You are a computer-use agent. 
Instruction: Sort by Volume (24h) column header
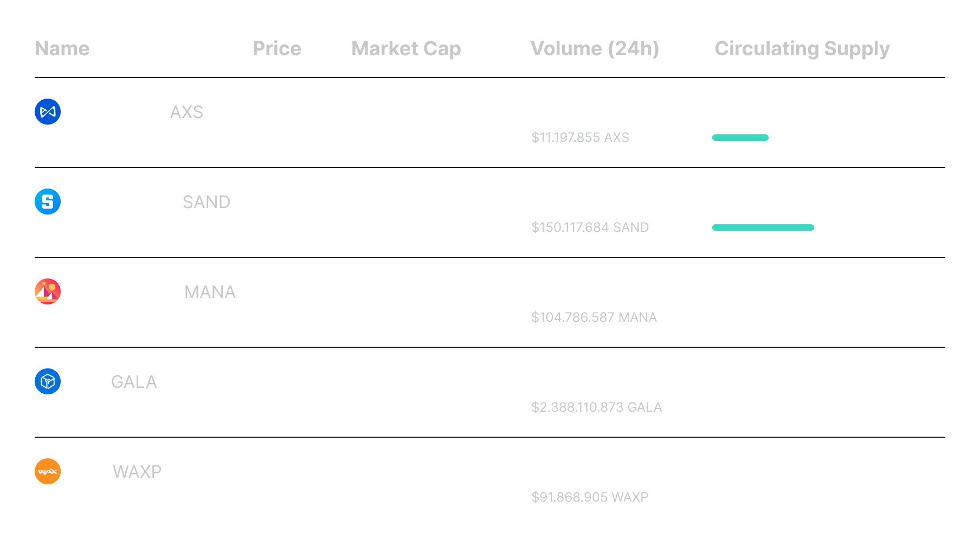(x=595, y=49)
